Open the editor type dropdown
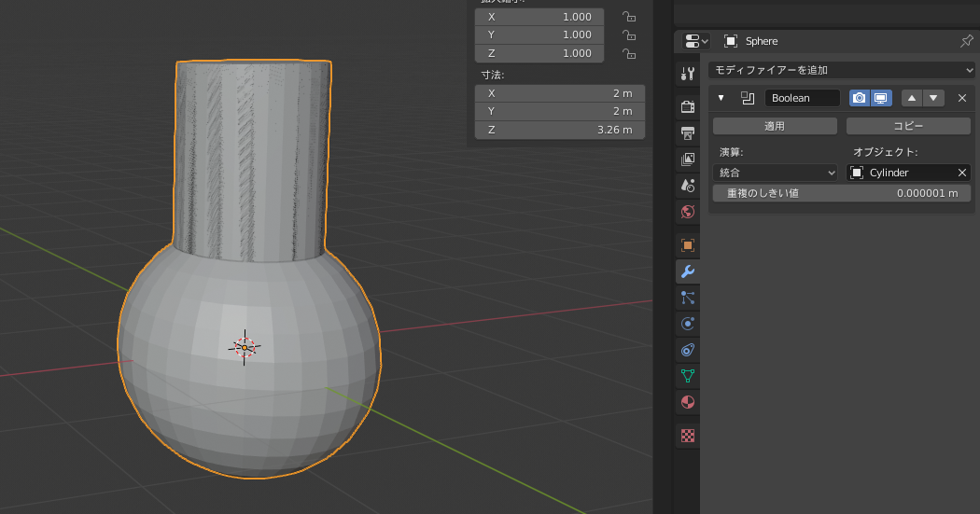This screenshot has width=980, height=514. click(696, 41)
